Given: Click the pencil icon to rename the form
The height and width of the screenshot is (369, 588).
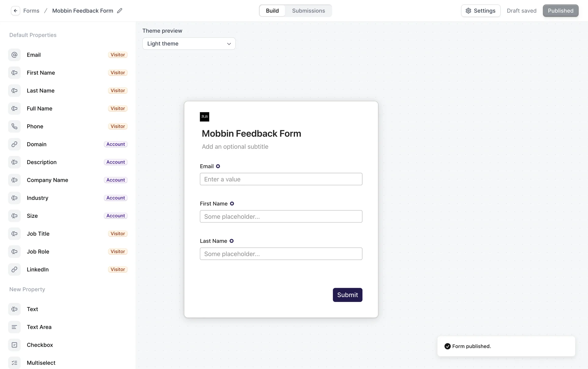Looking at the screenshot, I should pyautogui.click(x=120, y=11).
